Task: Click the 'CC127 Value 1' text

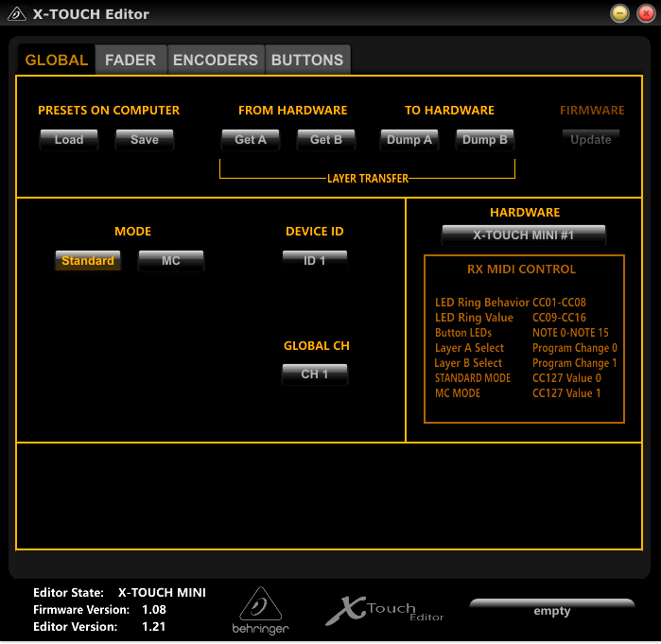Action: coord(566,393)
